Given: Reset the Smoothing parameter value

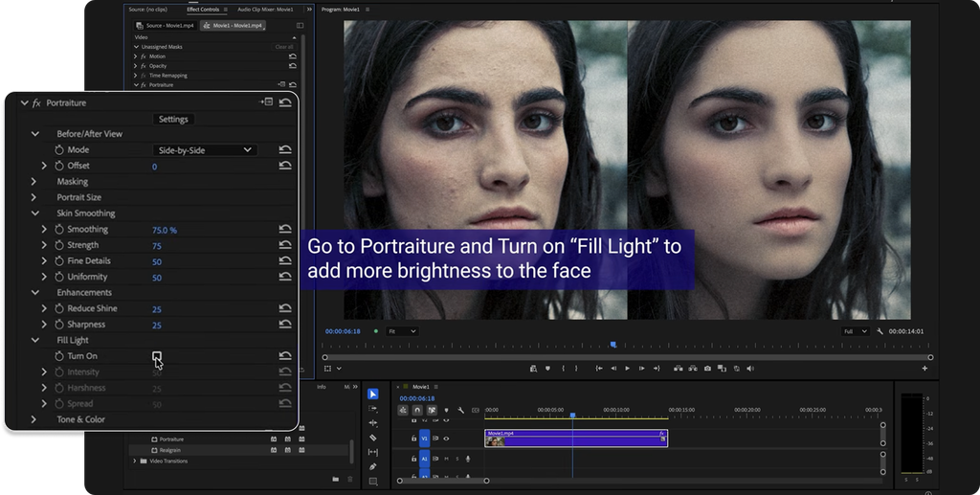Looking at the screenshot, I should [x=285, y=230].
